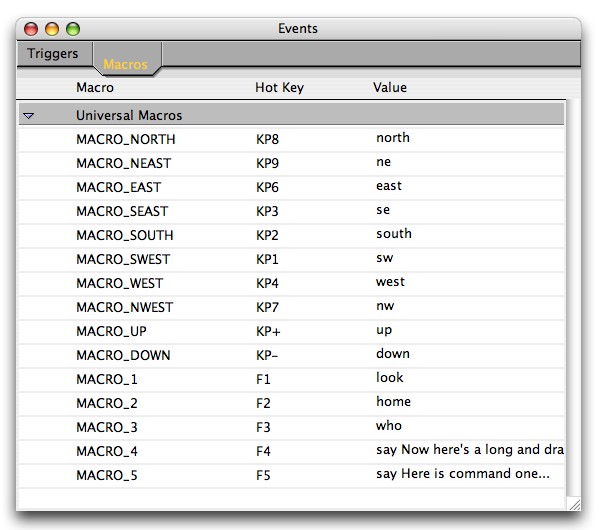Click the KP6 hot key cell
Viewport: 599px width, 530px height.
267,187
